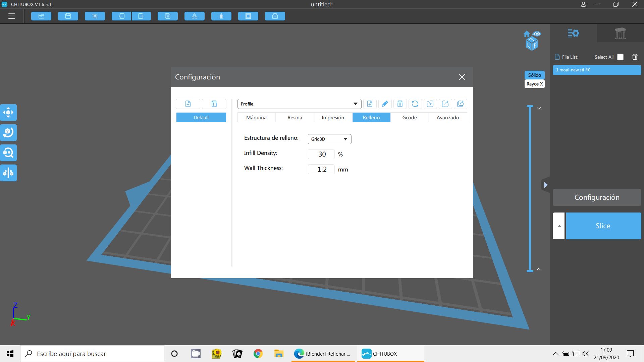Screen dimensions: 644x362
Task: Click the open file toolbar icon
Action: coord(41,16)
